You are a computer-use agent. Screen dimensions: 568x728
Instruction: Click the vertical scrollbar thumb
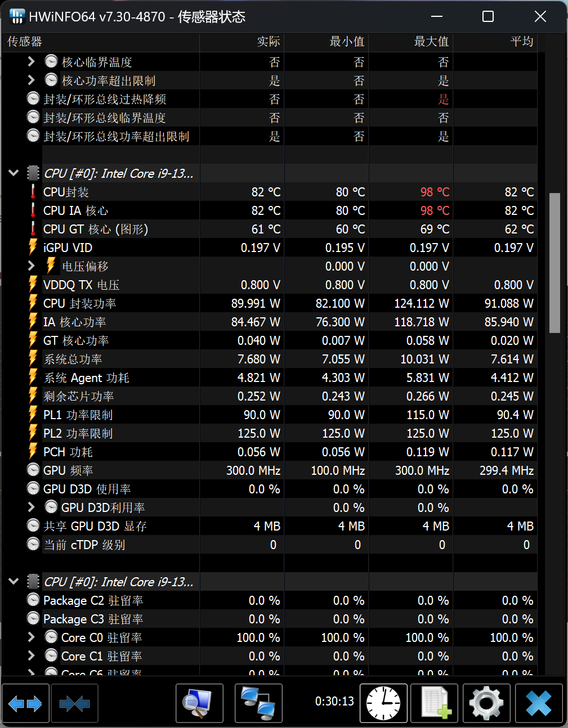[x=554, y=263]
